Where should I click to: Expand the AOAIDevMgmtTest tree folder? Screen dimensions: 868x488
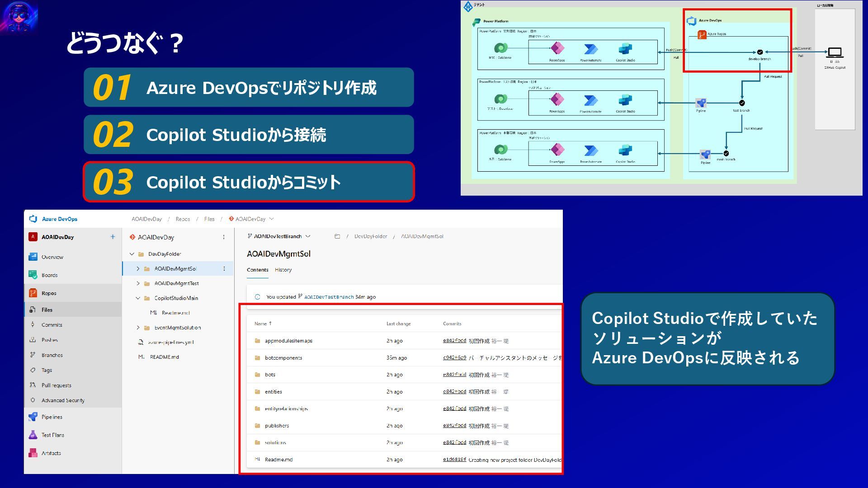tap(138, 283)
